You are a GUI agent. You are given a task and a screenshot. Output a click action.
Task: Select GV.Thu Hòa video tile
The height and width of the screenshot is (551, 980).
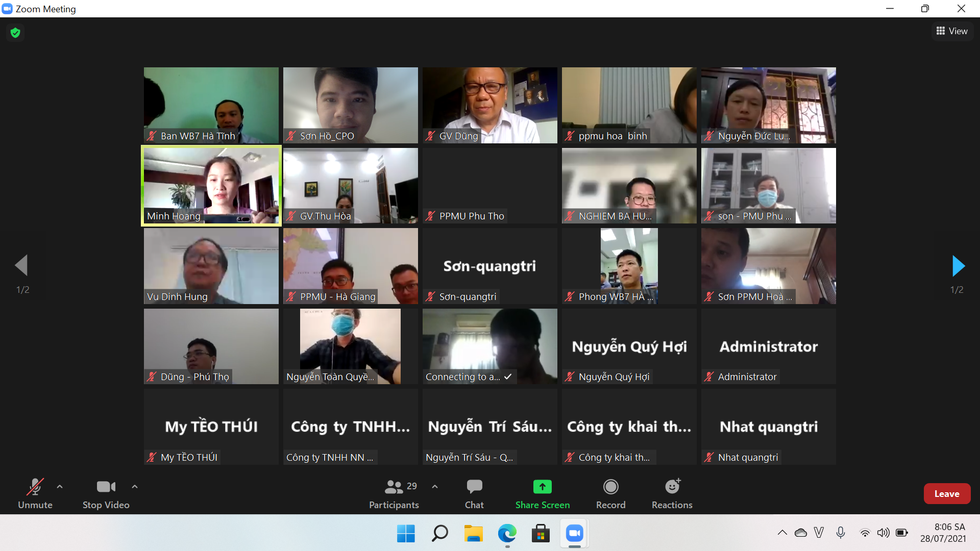point(351,186)
